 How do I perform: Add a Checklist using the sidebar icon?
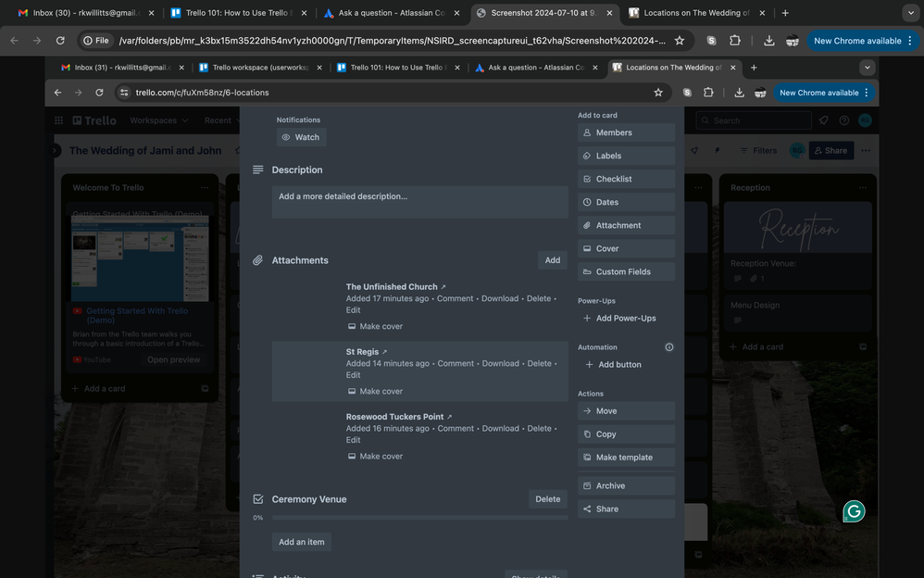(626, 178)
